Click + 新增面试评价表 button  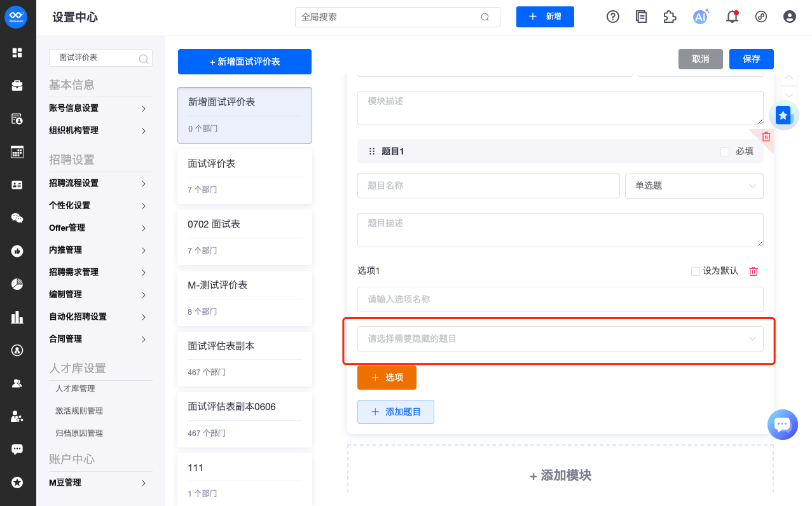(x=245, y=62)
